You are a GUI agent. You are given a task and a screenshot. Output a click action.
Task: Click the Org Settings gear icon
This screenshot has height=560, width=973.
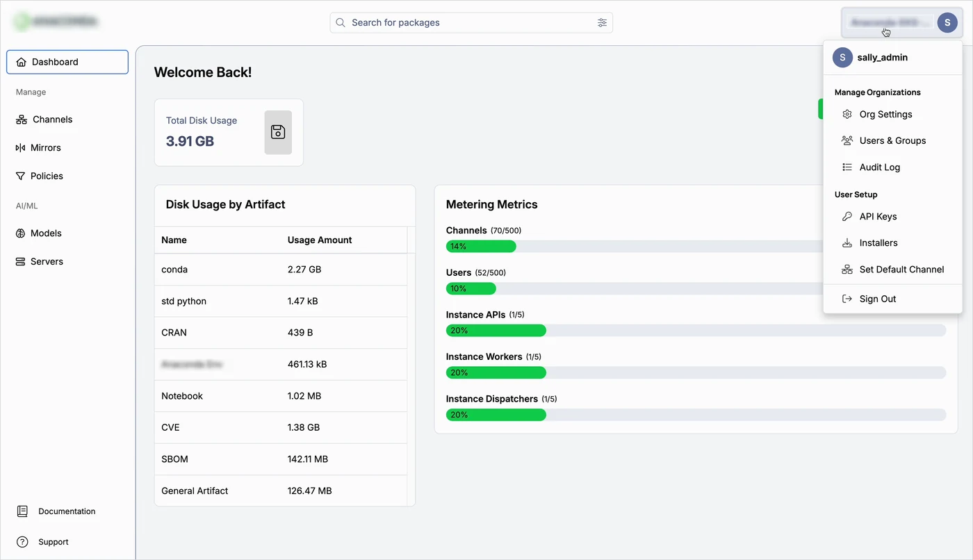point(847,114)
